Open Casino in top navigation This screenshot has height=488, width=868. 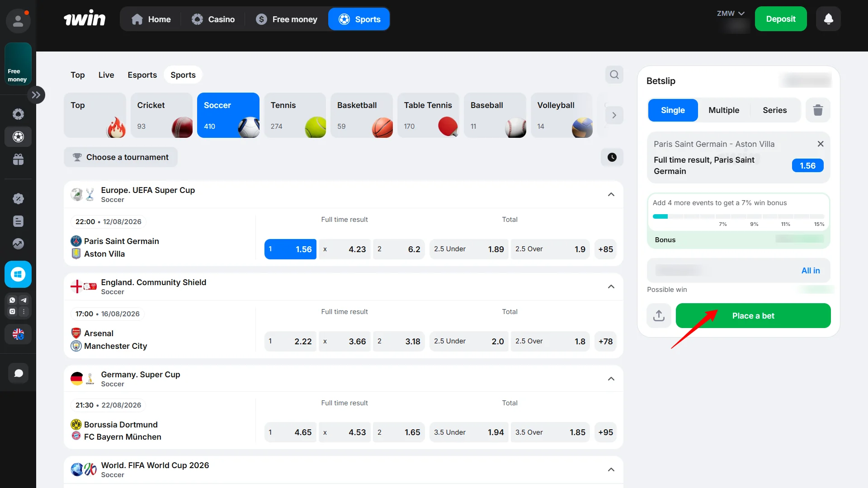click(x=213, y=19)
